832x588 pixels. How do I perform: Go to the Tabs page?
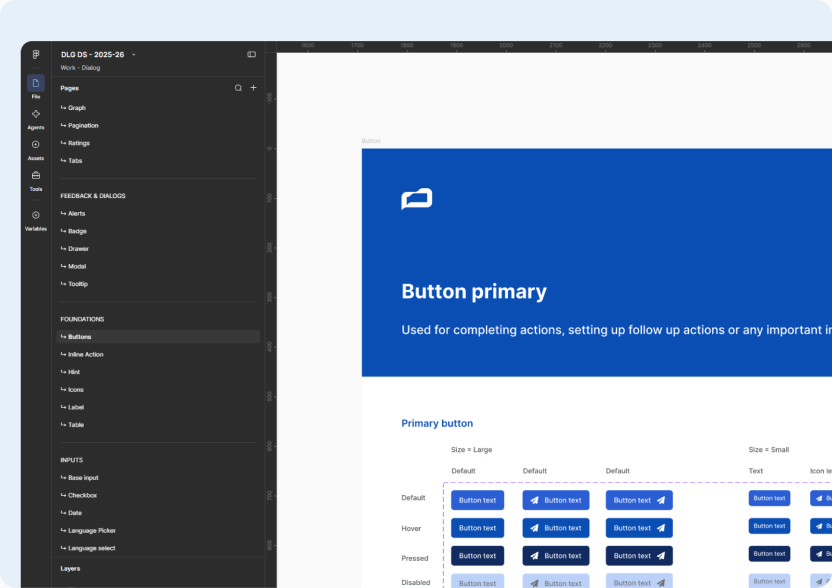pos(158,160)
